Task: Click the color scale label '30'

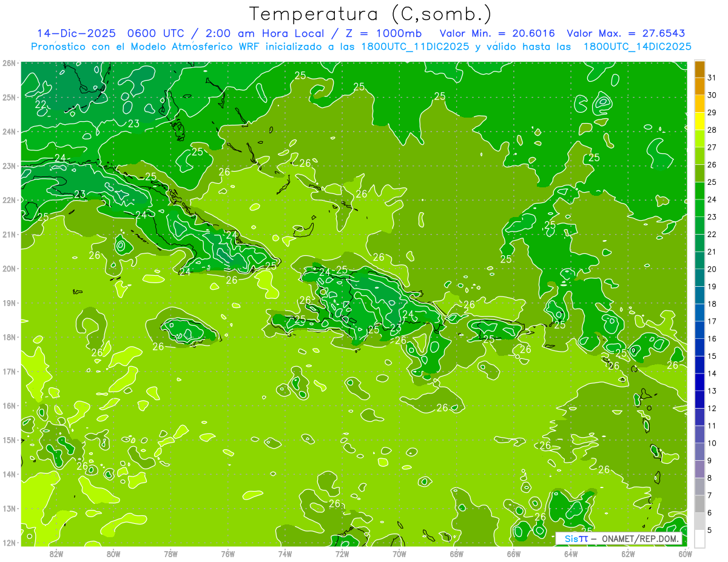Action: (x=712, y=95)
